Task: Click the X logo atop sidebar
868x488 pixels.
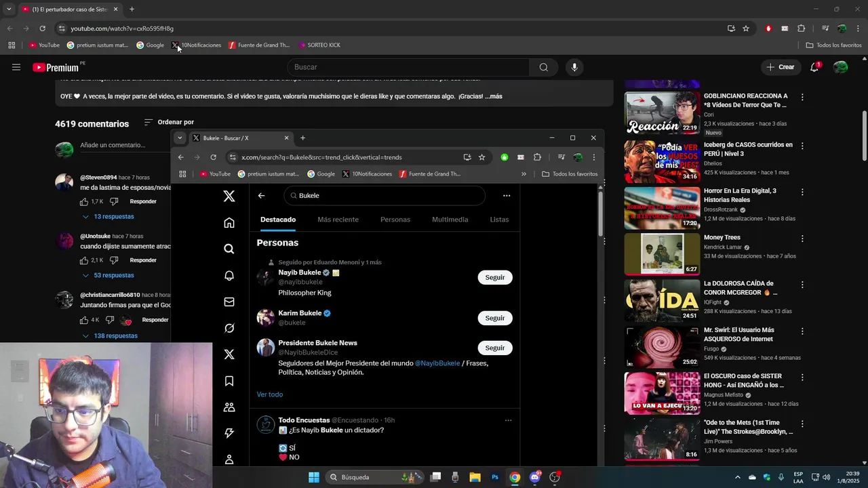Action: click(x=229, y=196)
